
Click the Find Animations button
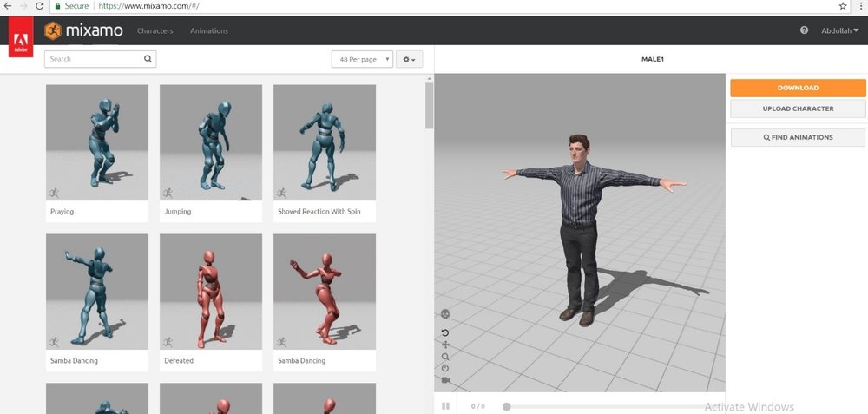[798, 137]
